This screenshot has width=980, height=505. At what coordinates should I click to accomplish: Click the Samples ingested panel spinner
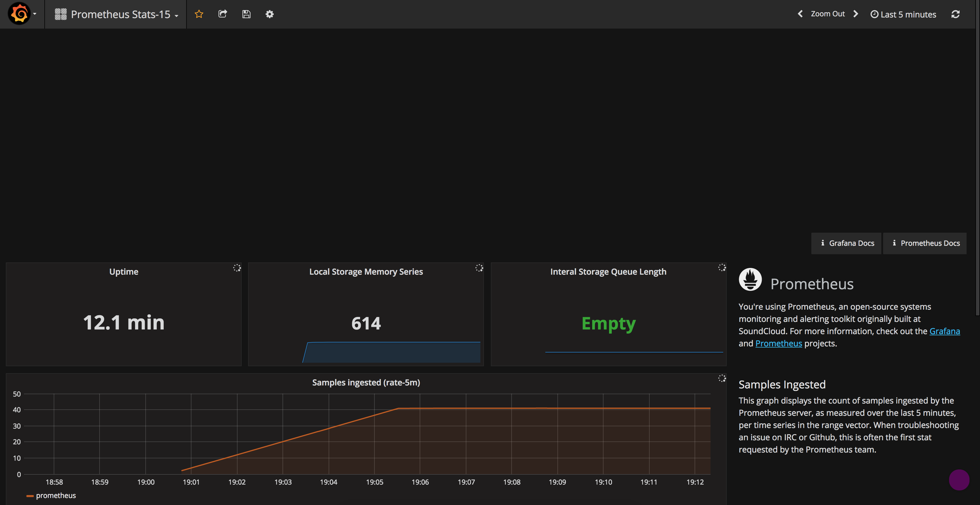722,378
